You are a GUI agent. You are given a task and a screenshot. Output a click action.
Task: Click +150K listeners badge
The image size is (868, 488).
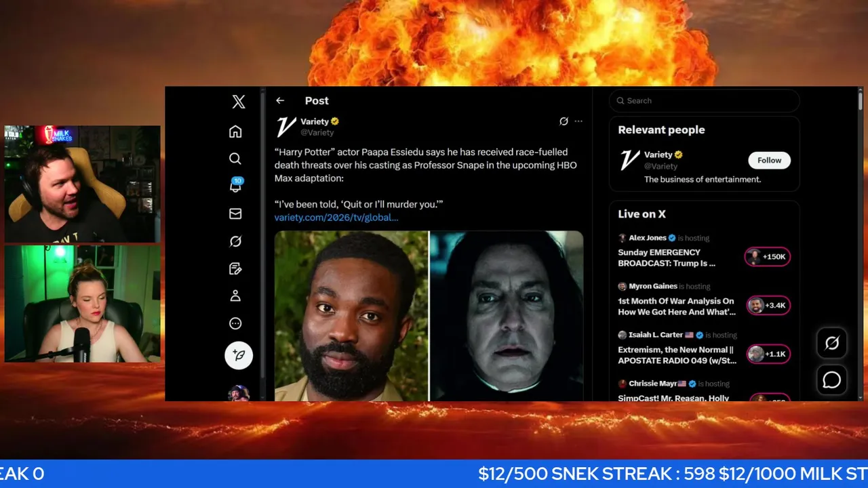click(768, 257)
